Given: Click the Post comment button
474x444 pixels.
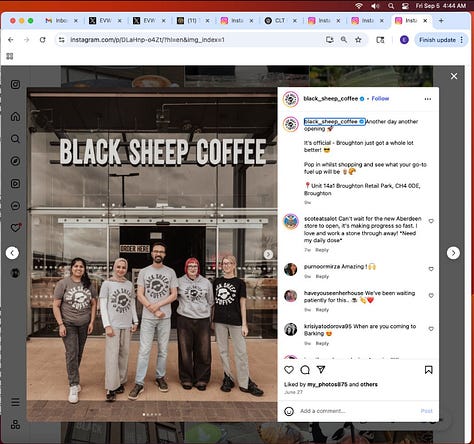Looking at the screenshot, I should 426,411.
